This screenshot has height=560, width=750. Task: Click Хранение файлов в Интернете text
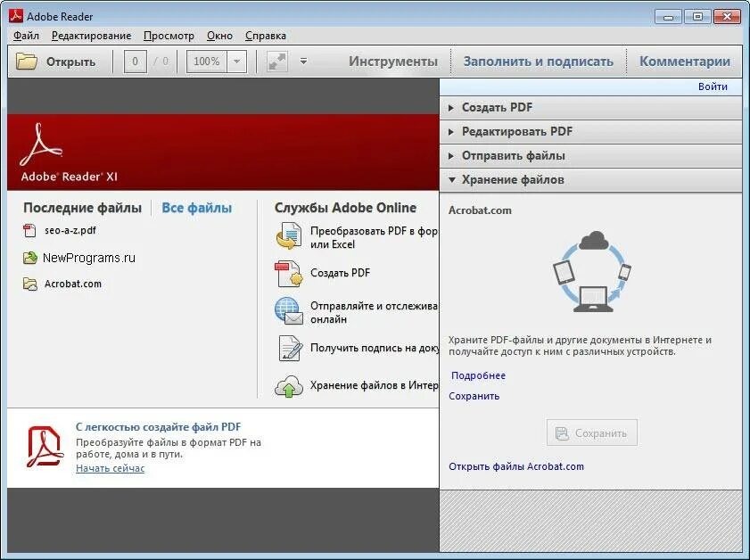click(374, 385)
